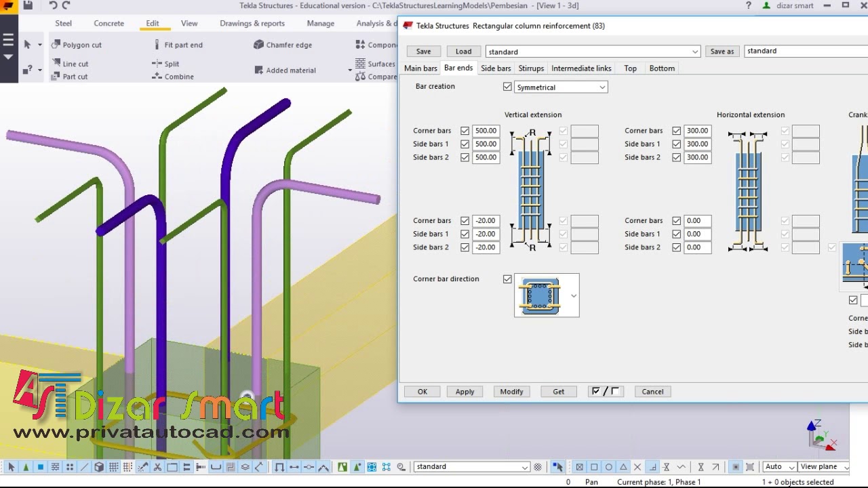868x488 pixels.
Task: Toggle the Corner bar direction checkbox
Action: coord(507,279)
